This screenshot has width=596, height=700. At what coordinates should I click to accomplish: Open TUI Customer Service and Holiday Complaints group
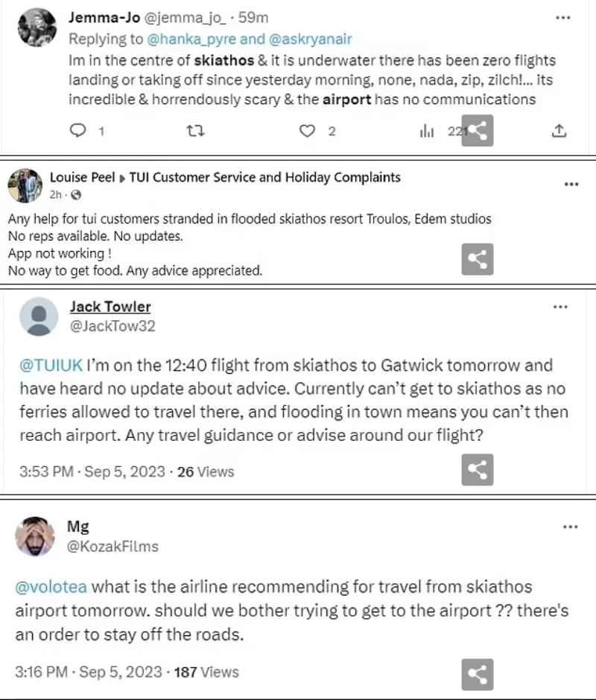point(265,177)
